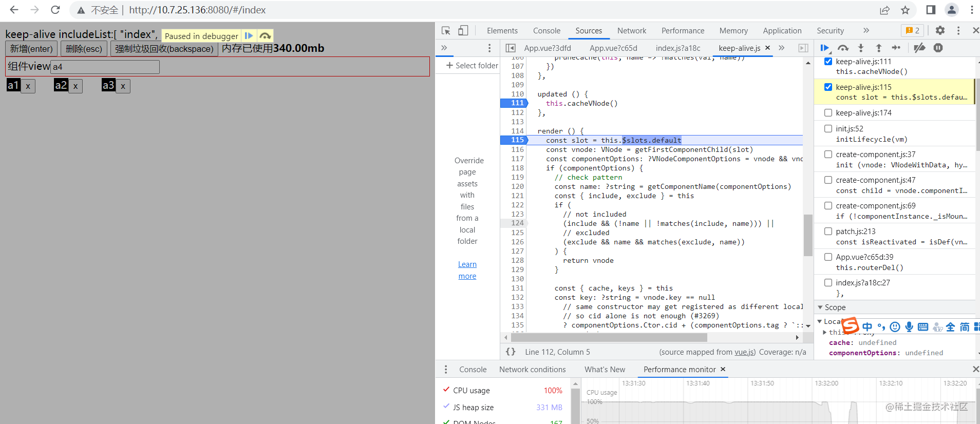Screen dimensions: 980x424
Task: Close the keep-alive.js file tab
Action: (x=767, y=48)
